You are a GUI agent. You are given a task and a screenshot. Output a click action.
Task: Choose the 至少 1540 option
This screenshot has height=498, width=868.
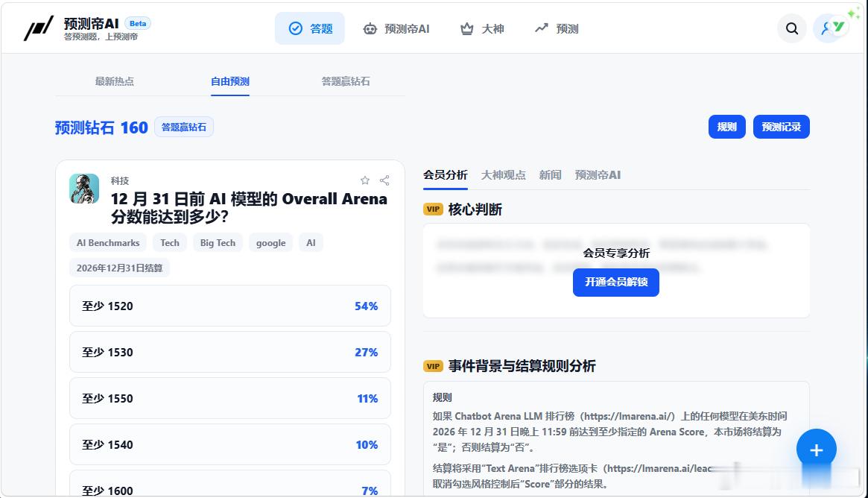[230, 444]
